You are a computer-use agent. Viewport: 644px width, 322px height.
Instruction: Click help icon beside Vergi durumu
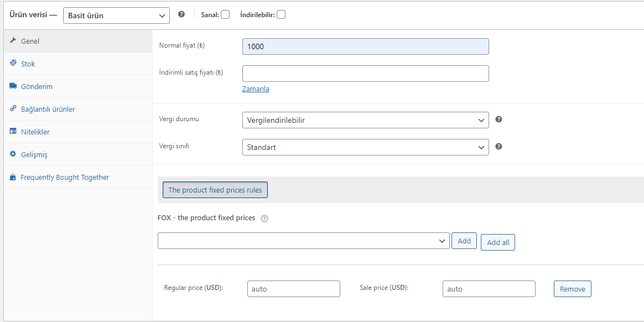[498, 120]
